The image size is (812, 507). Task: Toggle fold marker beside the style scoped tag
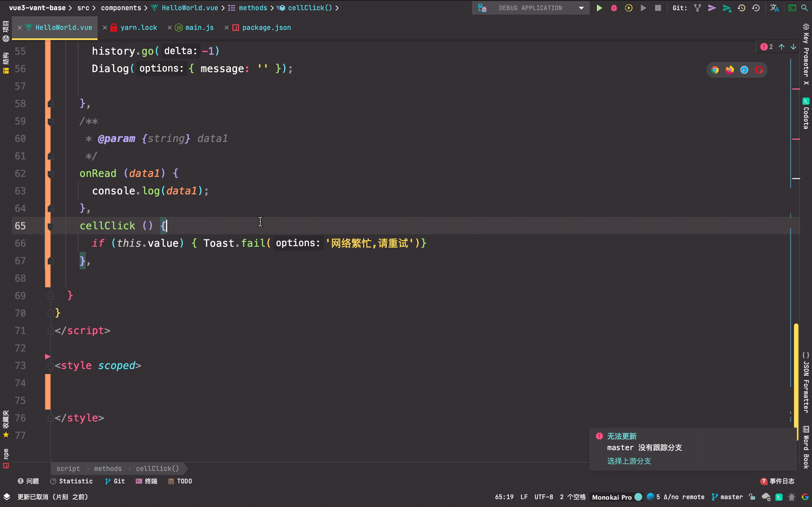click(x=51, y=366)
